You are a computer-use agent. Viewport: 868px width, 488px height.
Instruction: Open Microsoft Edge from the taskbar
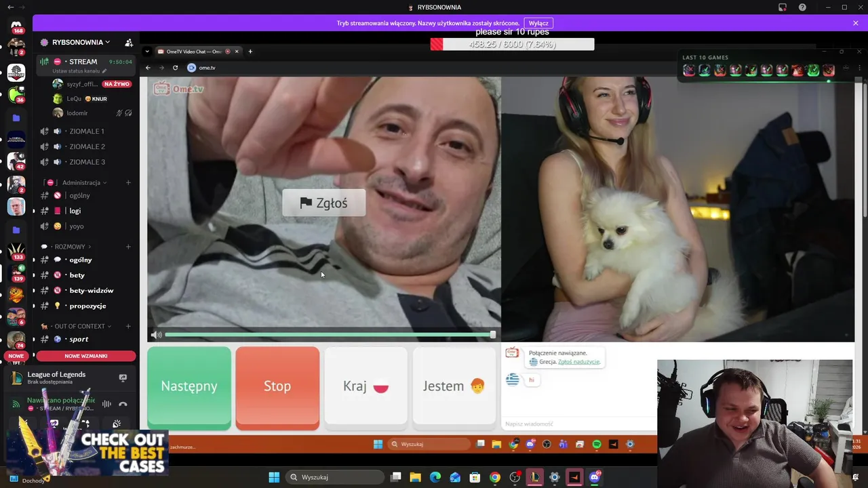click(x=435, y=477)
